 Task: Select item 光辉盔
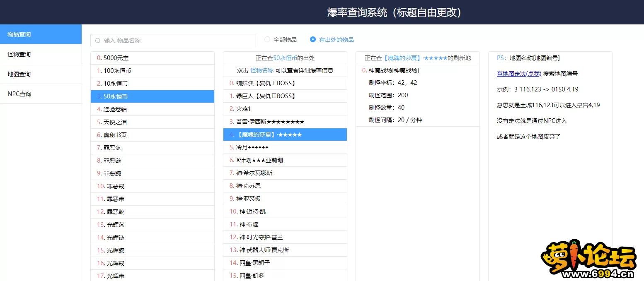[153, 225]
